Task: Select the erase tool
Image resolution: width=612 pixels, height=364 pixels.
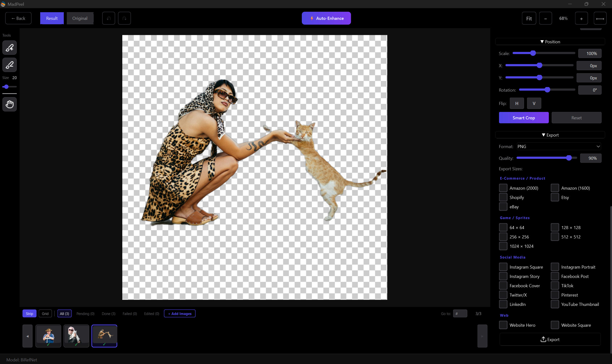Action: [10, 65]
